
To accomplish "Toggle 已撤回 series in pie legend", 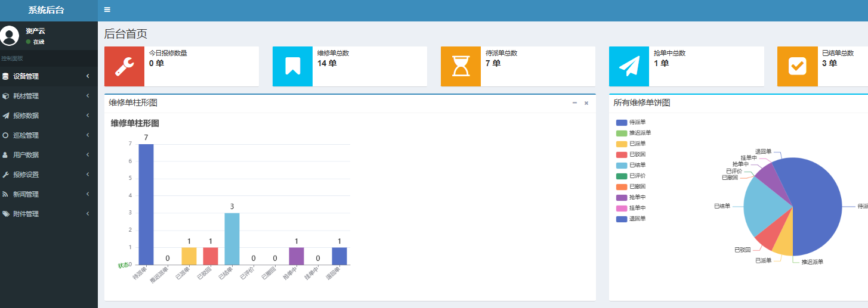I will coord(631,186).
